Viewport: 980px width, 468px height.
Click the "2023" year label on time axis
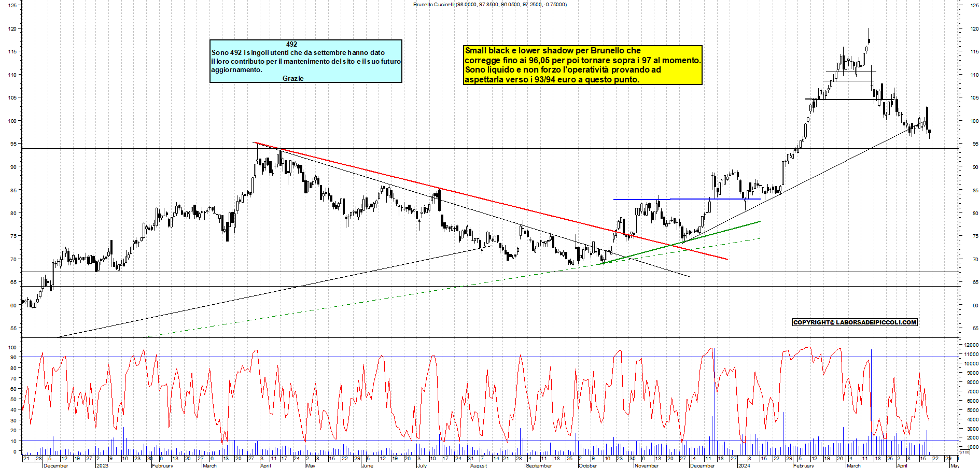point(102,465)
